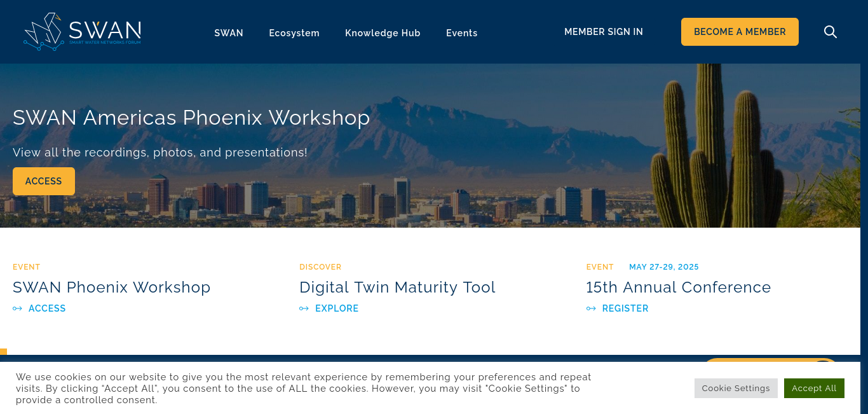The width and height of the screenshot is (868, 414).
Task: Click arrow icon beside REGISTER link
Action: click(591, 308)
